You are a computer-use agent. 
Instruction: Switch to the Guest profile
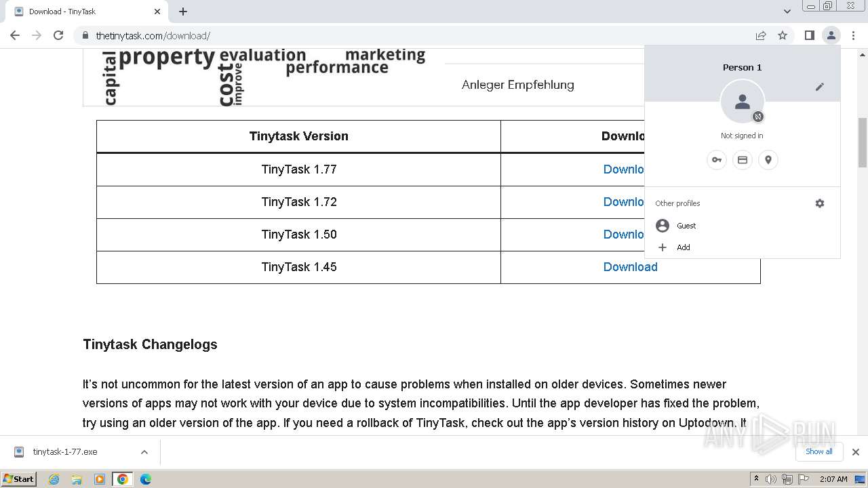(x=743, y=226)
